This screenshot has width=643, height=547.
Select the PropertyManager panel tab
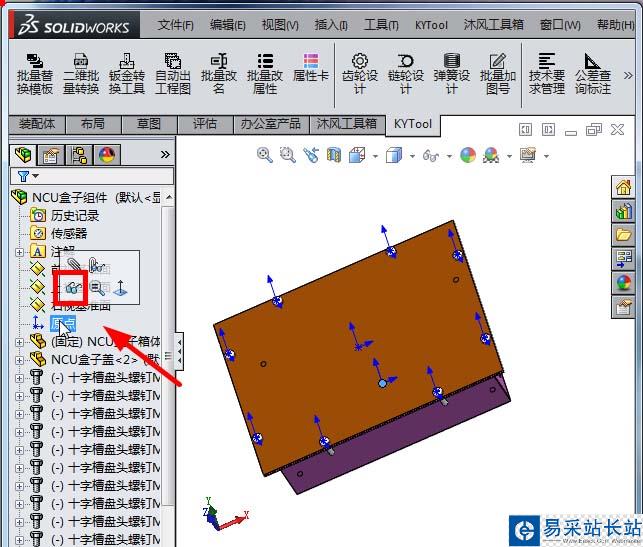tap(50, 155)
